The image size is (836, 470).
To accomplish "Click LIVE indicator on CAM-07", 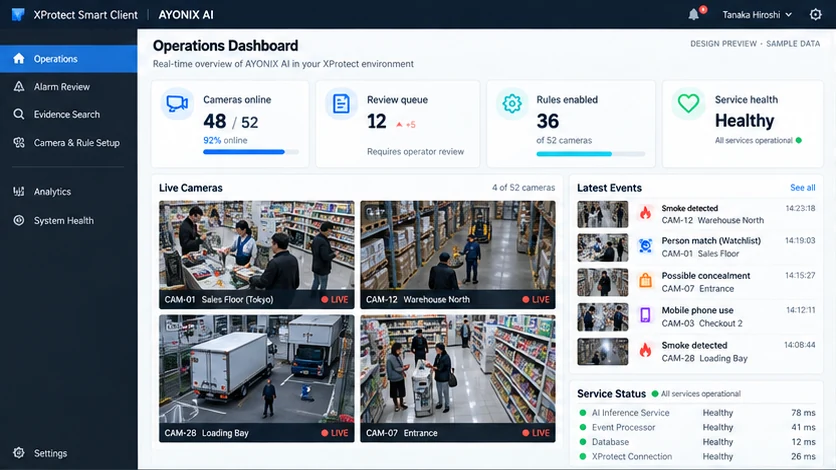I will pyautogui.click(x=536, y=433).
